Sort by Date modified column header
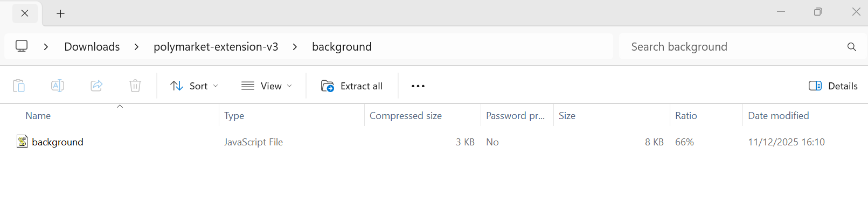The height and width of the screenshot is (217, 868). tap(778, 116)
